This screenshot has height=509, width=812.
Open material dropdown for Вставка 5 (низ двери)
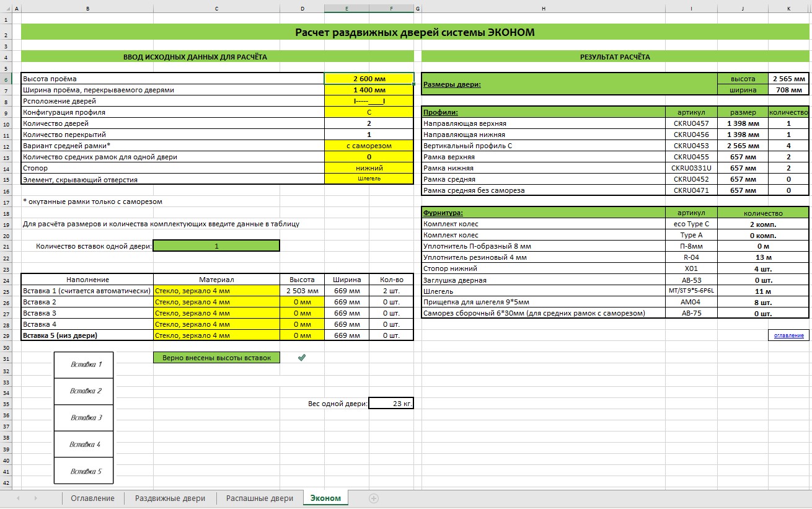(216, 335)
